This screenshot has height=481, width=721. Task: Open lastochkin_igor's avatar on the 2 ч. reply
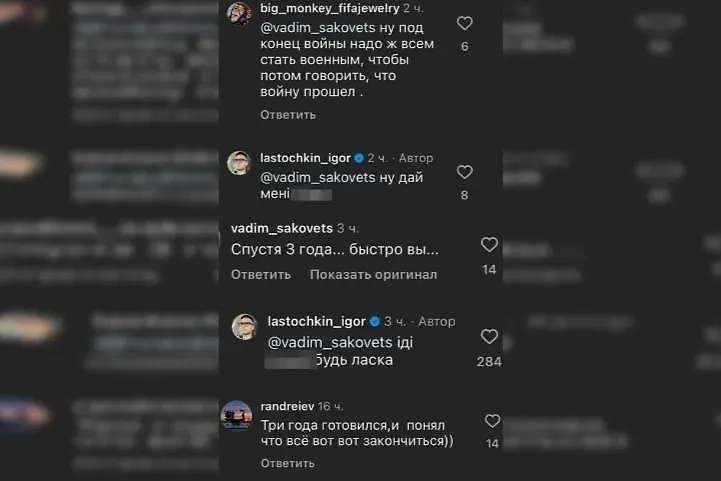[x=239, y=163]
